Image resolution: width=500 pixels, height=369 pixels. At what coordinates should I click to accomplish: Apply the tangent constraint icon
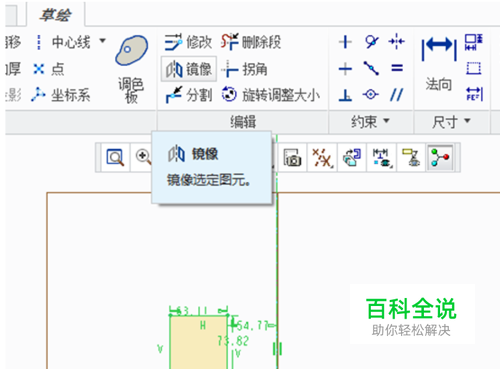click(x=371, y=42)
